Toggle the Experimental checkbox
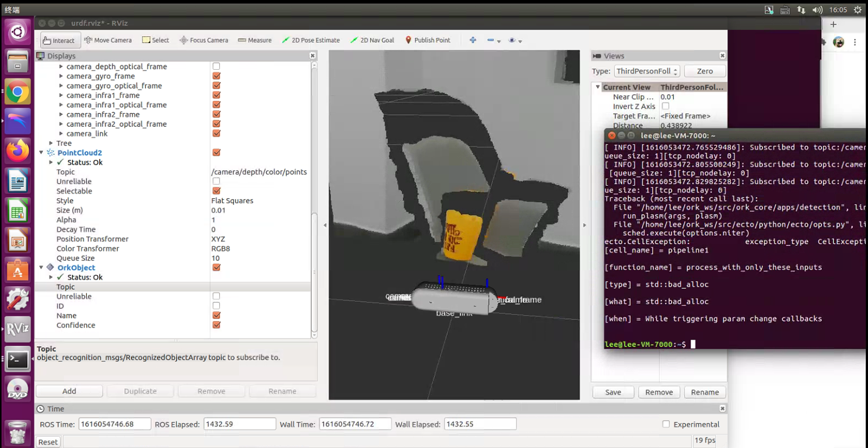Image resolution: width=868 pixels, height=448 pixels. (666, 424)
